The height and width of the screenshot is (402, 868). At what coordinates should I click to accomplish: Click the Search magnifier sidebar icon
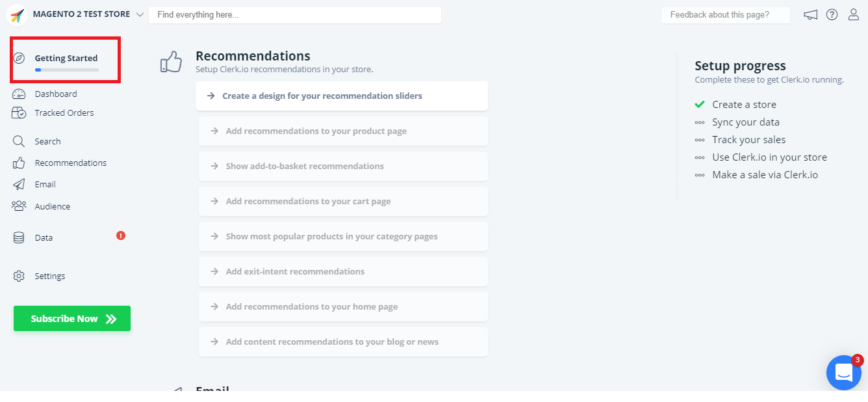19,141
